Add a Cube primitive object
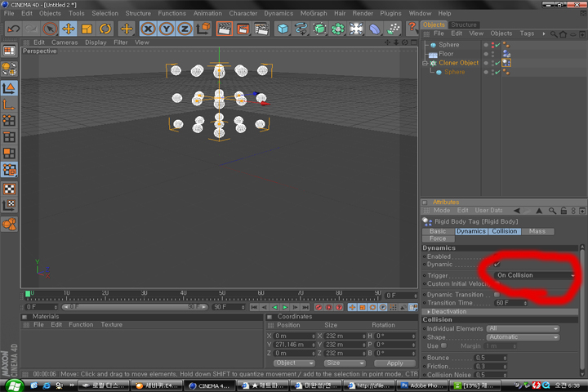This screenshot has width=588, height=392. coord(283,29)
